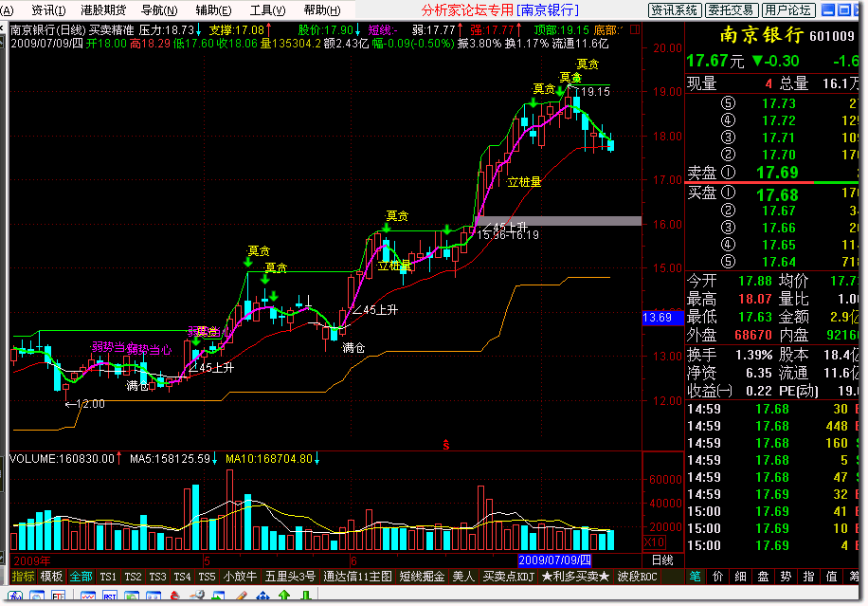Click the 委托交易 button
Screen dimensions: 868x606
732,10
